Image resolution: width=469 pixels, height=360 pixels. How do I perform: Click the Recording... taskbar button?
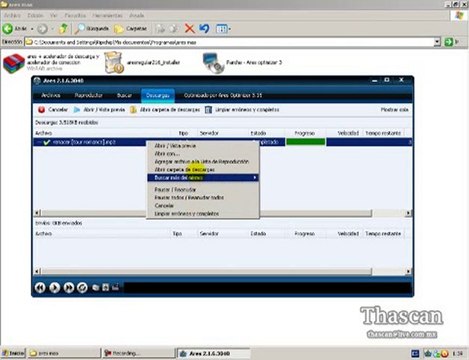(138, 353)
